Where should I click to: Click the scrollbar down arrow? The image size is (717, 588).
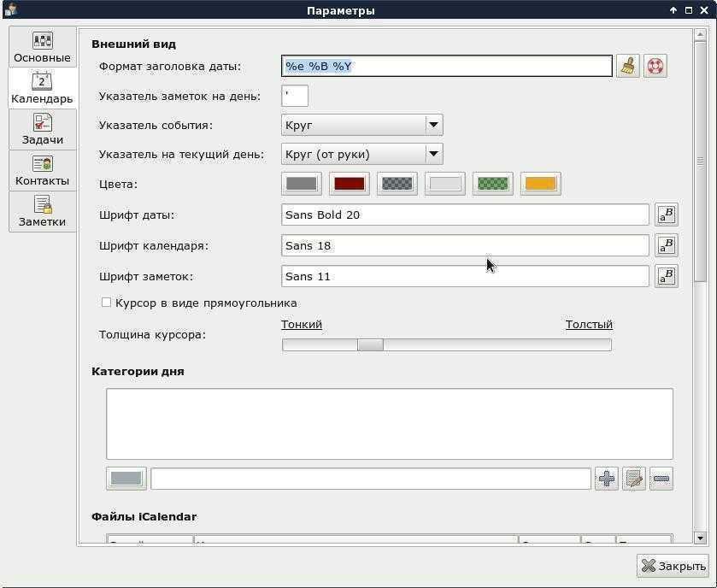(x=700, y=538)
